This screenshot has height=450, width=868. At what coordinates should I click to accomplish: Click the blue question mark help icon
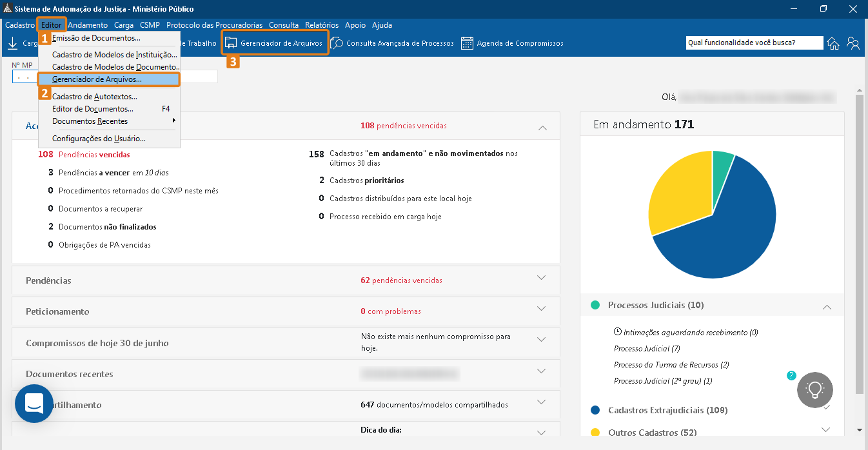point(791,375)
